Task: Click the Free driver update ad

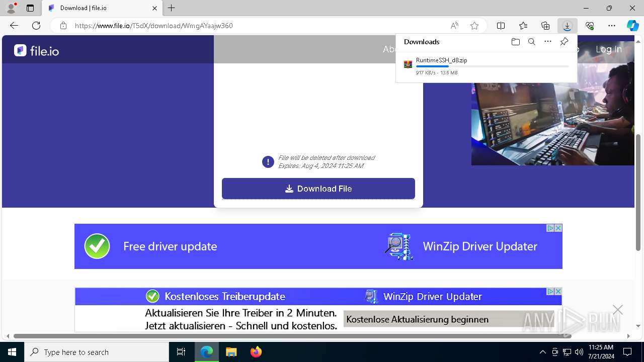Action: tap(170, 246)
